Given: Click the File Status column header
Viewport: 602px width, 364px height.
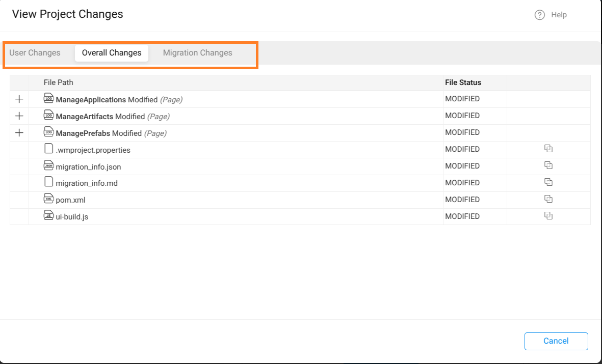Looking at the screenshot, I should pyautogui.click(x=463, y=82).
